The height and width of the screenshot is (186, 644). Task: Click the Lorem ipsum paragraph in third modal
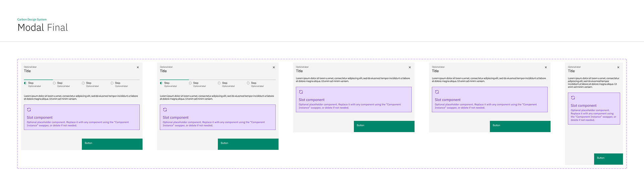pos(353,80)
